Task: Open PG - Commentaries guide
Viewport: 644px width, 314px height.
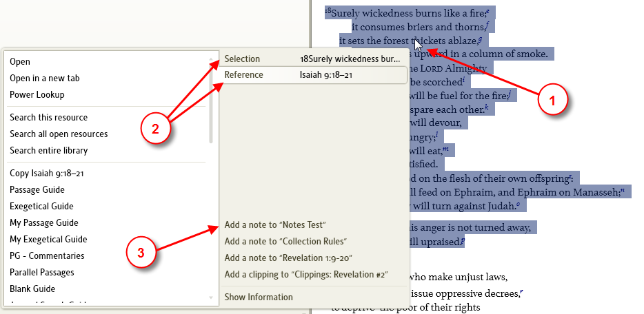Action: click(x=47, y=255)
